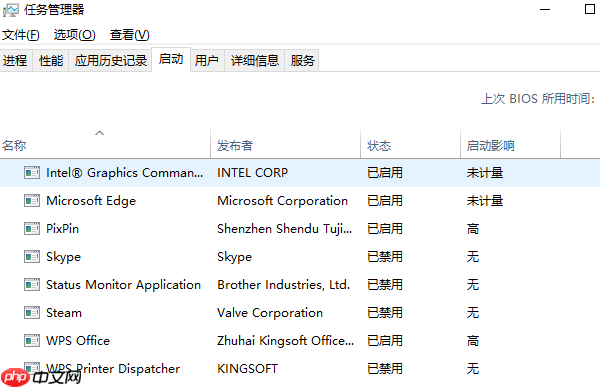Open the 选项(O) menu

click(x=74, y=35)
